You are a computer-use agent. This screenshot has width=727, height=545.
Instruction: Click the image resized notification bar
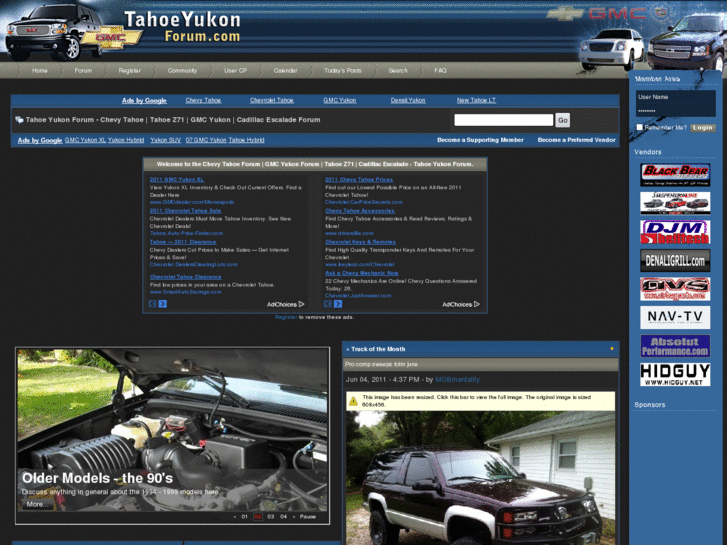click(x=480, y=401)
